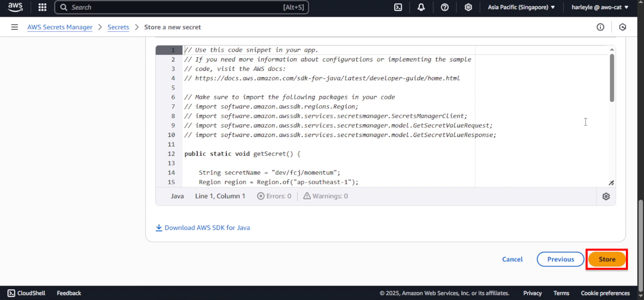Click the orange Store button
Image resolution: width=644 pixels, height=300 pixels.
click(x=607, y=259)
